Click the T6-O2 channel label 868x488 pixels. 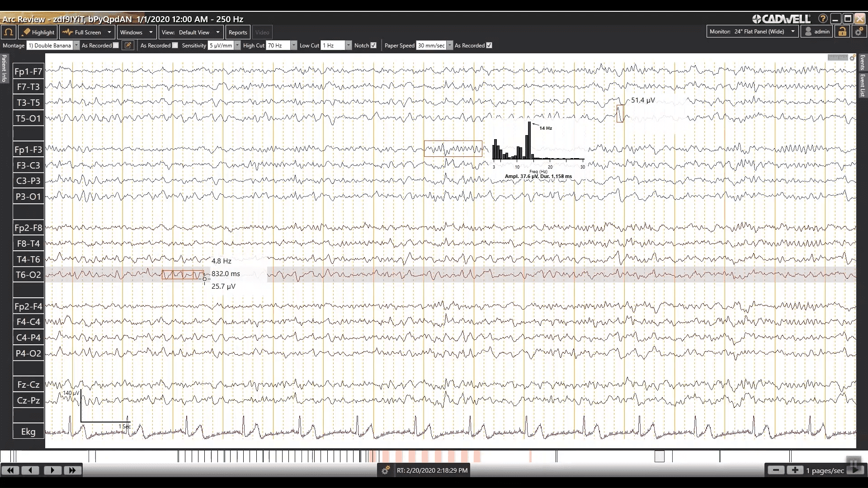tap(28, 275)
